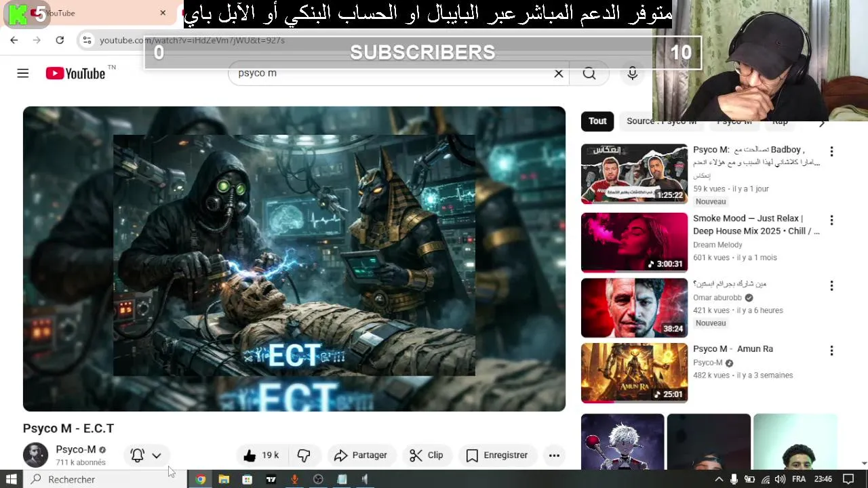Click the browser address bar URL

click(192, 41)
